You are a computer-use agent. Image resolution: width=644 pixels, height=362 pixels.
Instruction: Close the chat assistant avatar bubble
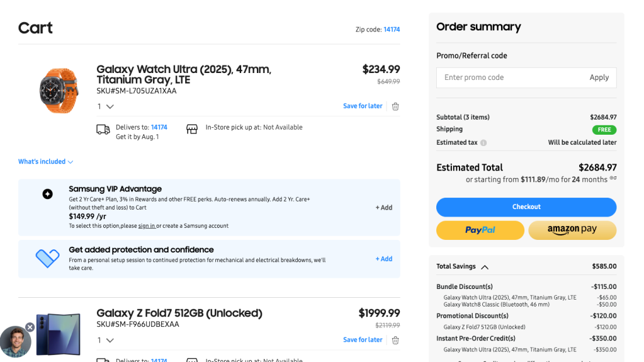[x=30, y=327]
